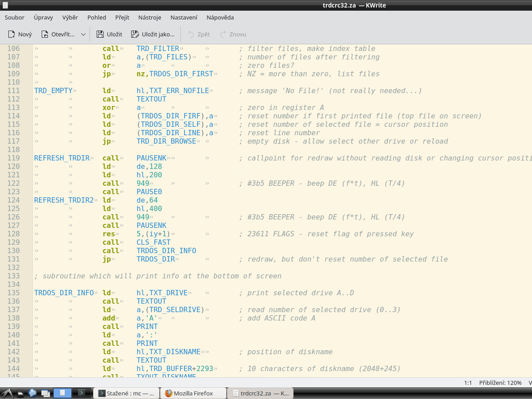Viewport: 532px width, 399px height.
Task: Click the cursor position 1:1 in the status bar
Action: point(468,383)
